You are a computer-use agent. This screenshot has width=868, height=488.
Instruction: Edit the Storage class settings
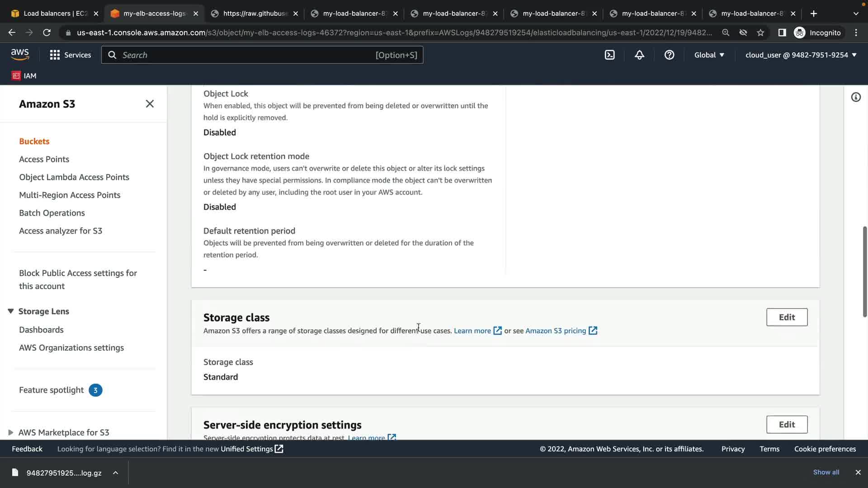(787, 317)
